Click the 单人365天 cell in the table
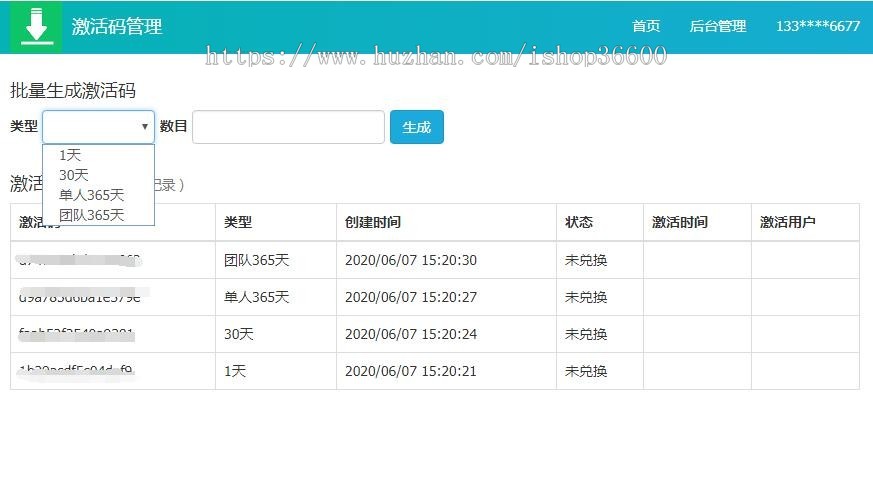The width and height of the screenshot is (873, 480). [x=257, y=297]
